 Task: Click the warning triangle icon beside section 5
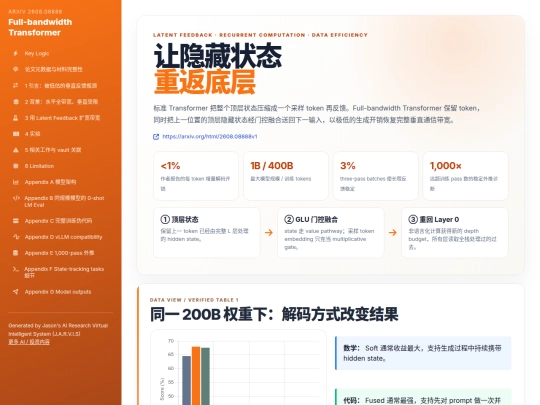(x=15, y=150)
